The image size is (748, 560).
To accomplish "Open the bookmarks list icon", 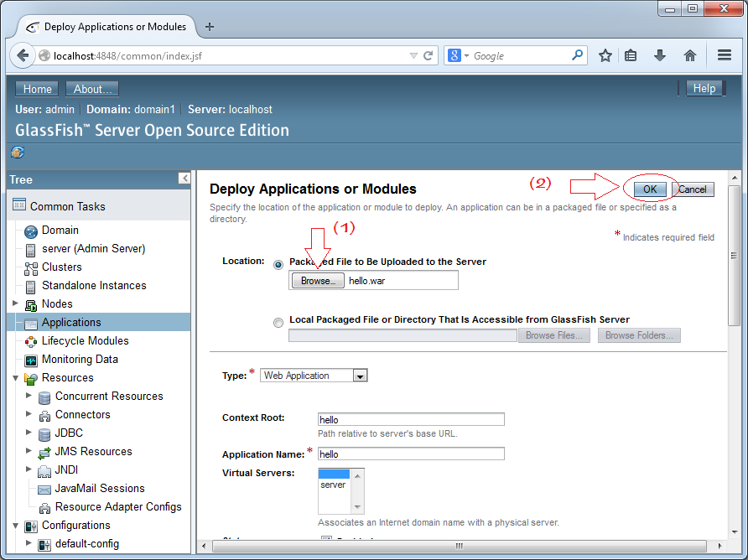I will [x=631, y=56].
